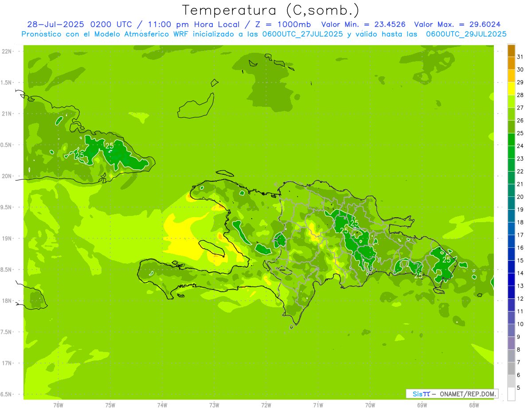Click the dark orange legend swatch between 30 and 31

coord(511,63)
